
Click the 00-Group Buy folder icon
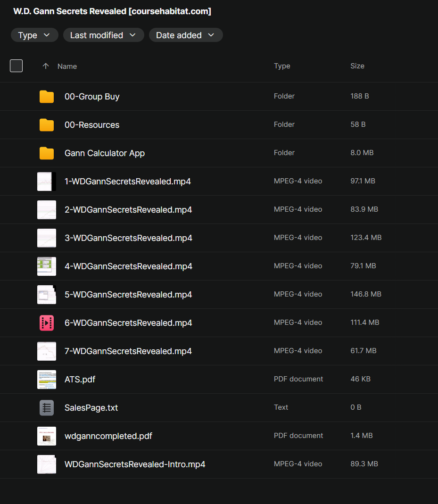47,97
